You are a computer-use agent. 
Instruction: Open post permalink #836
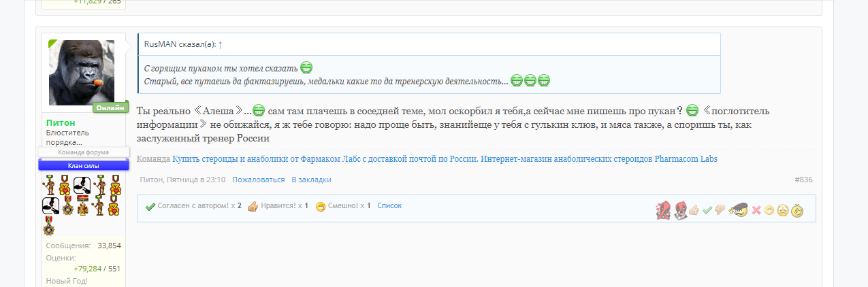pos(803,180)
